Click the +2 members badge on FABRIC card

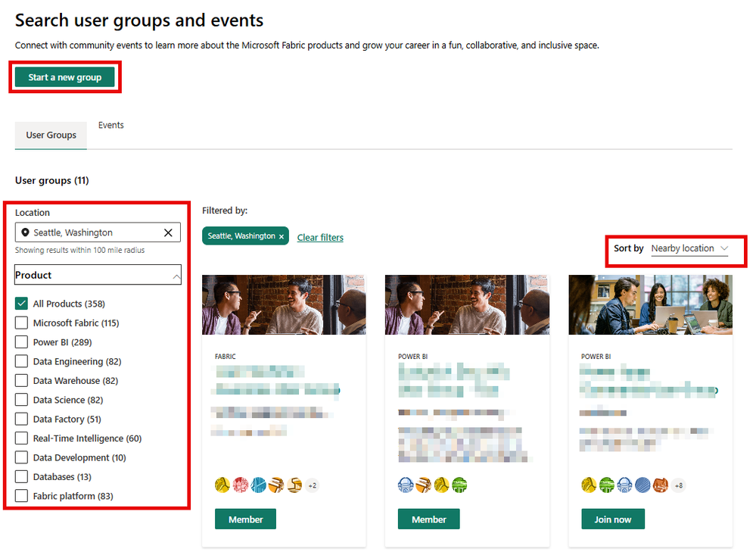(313, 485)
